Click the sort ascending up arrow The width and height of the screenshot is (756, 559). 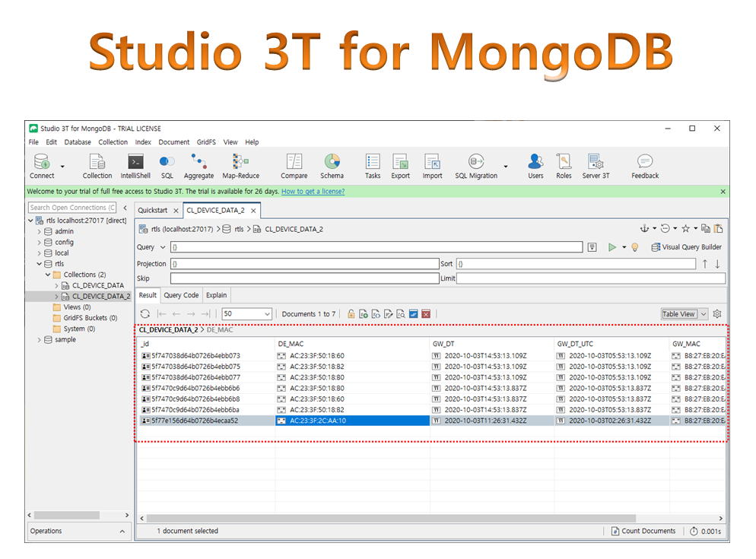(705, 264)
